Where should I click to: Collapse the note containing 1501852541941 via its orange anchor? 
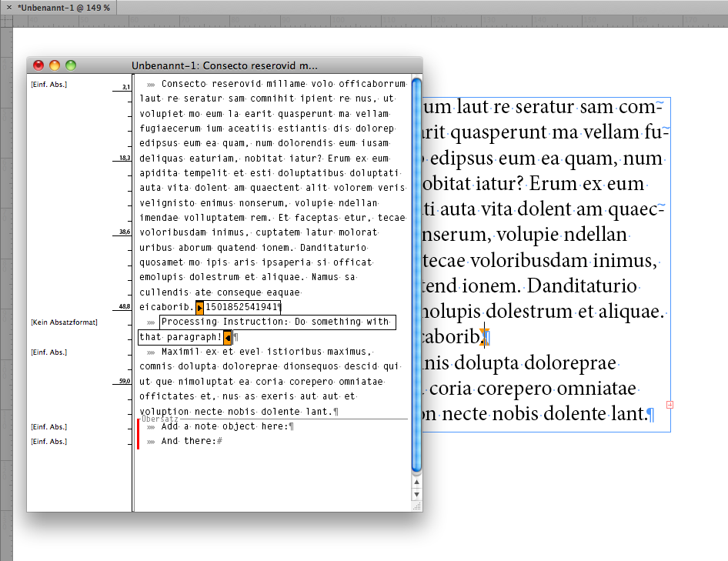tap(200, 306)
